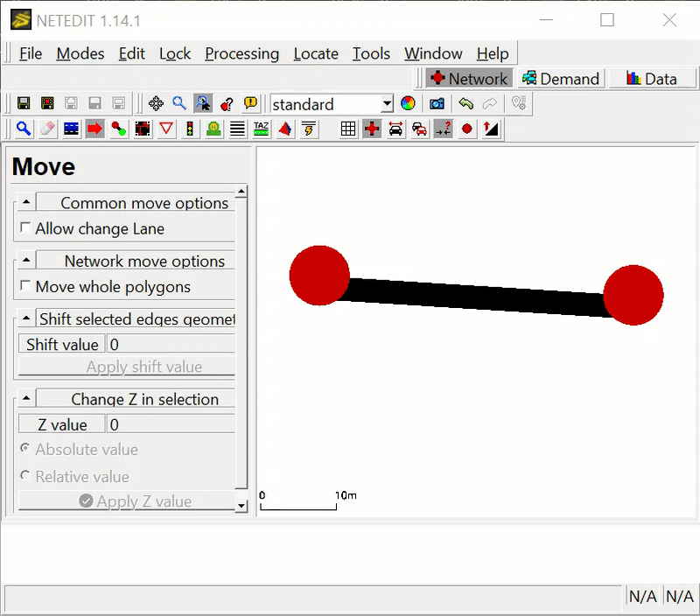Open the Tools menu
Screen dimensions: 700x616
pos(371,53)
